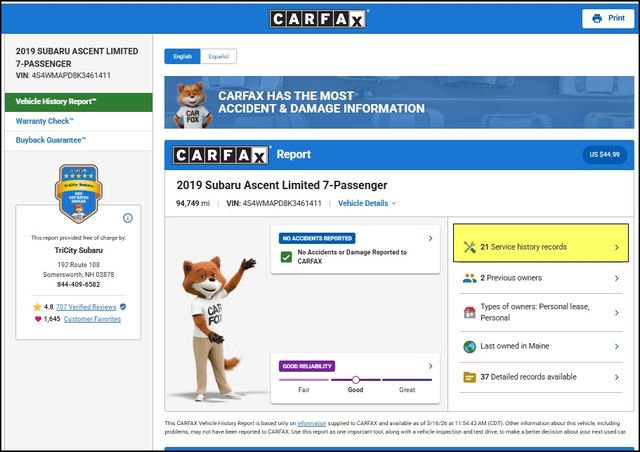Expand the Vehicle Details dropdown
Viewport: 640px width, 452px height.
point(366,203)
